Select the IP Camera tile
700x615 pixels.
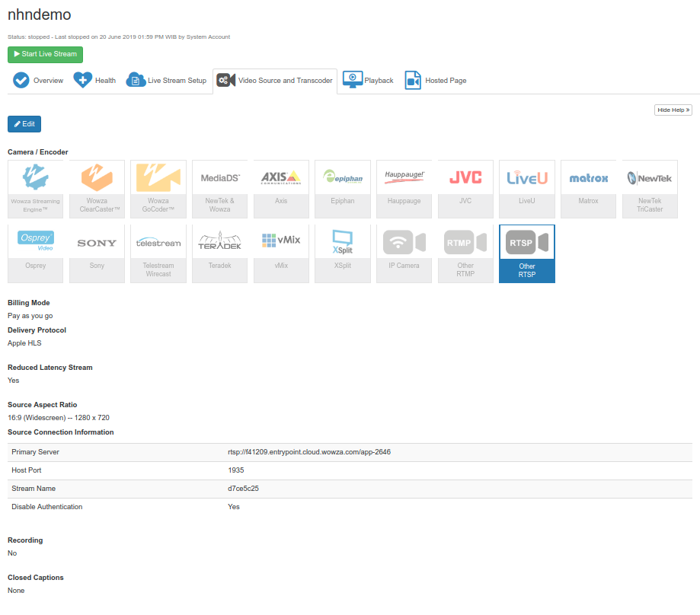tap(404, 253)
